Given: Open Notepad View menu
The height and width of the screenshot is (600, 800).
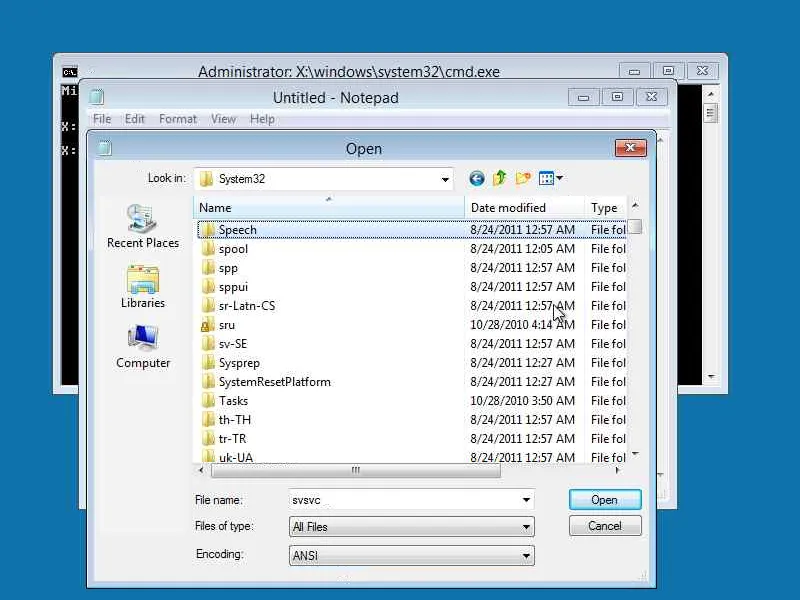Looking at the screenshot, I should pyautogui.click(x=223, y=119).
